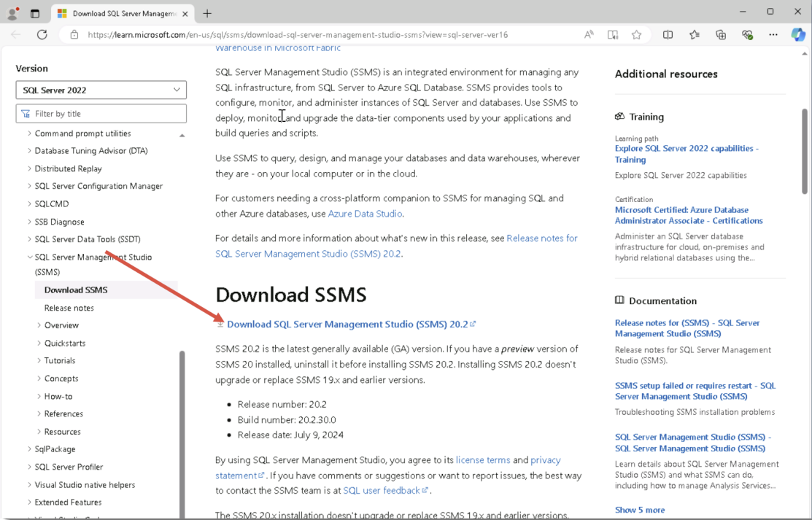The image size is (812, 520).
Task: Open SSMS setup failed or requires restart link
Action: (x=695, y=391)
